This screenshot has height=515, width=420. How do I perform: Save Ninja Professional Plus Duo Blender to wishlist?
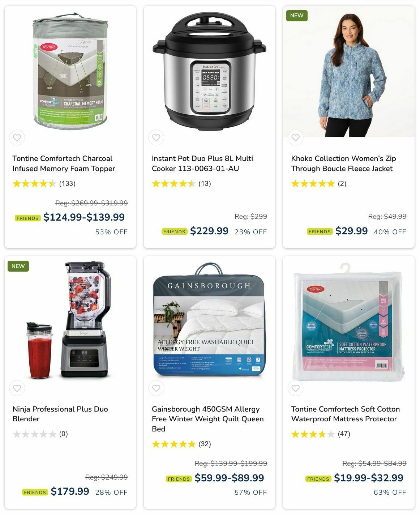point(17,388)
